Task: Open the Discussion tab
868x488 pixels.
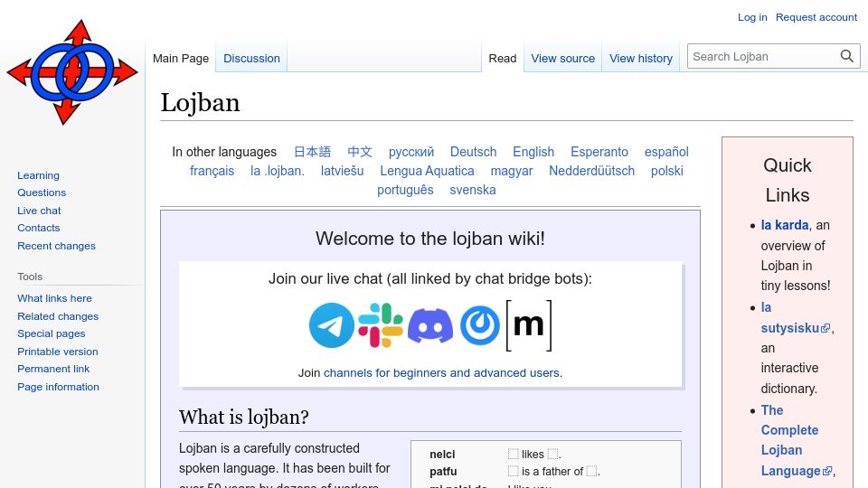Action: [251, 58]
